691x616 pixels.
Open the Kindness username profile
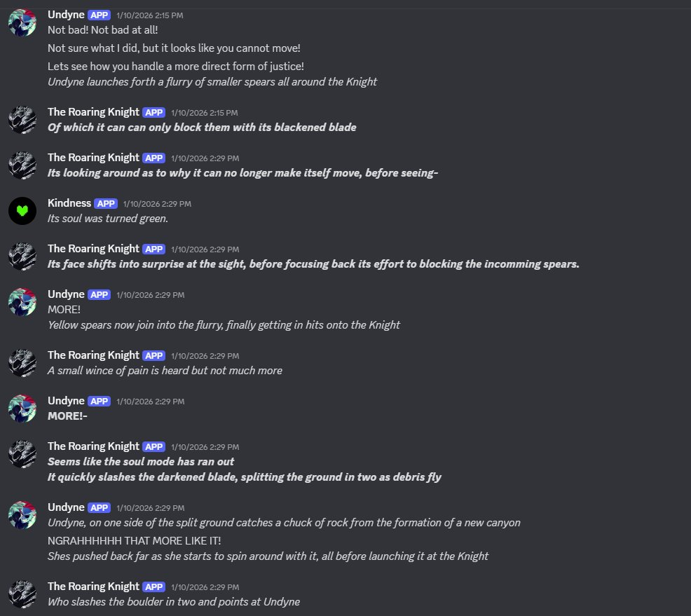[69, 203]
